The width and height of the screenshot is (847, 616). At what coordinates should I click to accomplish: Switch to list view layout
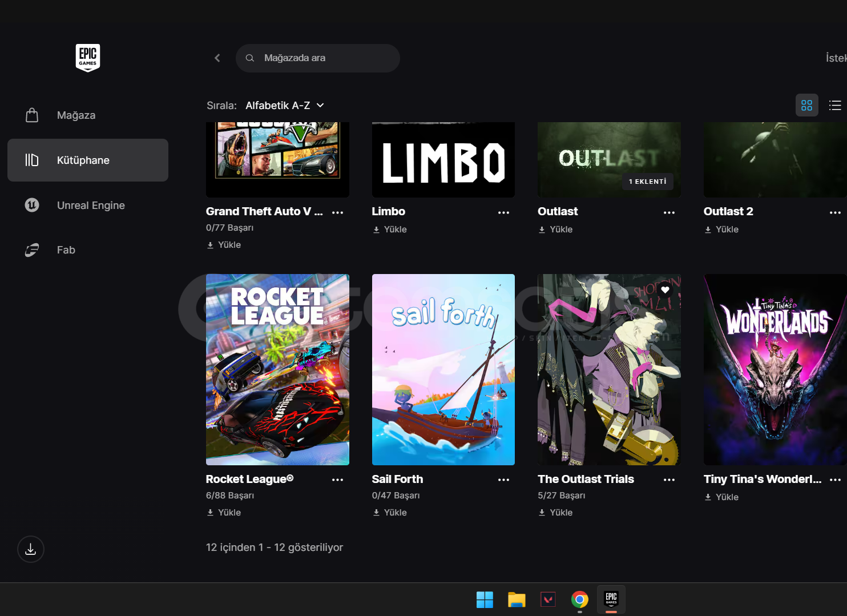pos(835,105)
